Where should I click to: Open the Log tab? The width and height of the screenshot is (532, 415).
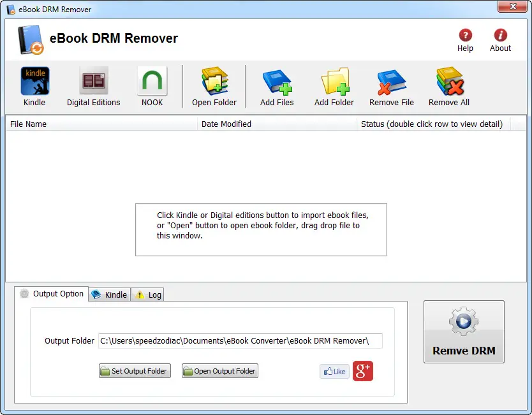(x=147, y=295)
